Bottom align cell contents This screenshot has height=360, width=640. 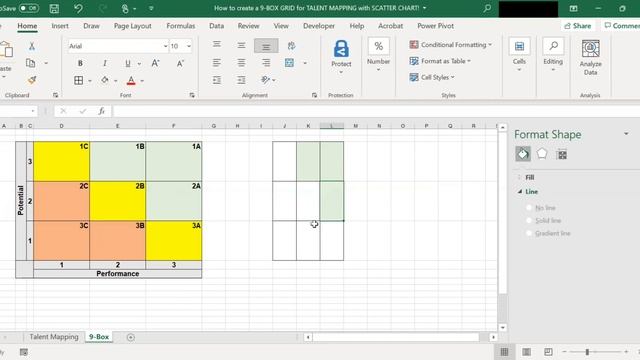point(266,46)
